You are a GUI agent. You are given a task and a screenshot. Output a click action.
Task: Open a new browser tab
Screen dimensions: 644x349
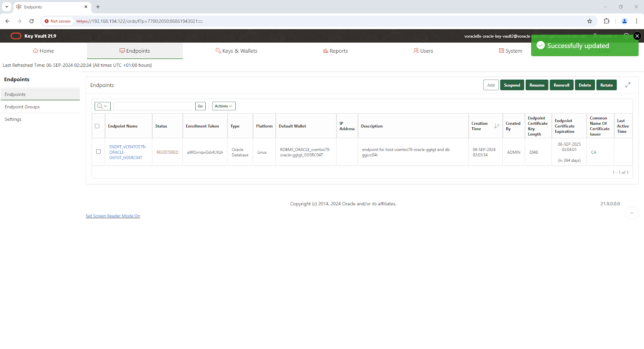(x=98, y=7)
